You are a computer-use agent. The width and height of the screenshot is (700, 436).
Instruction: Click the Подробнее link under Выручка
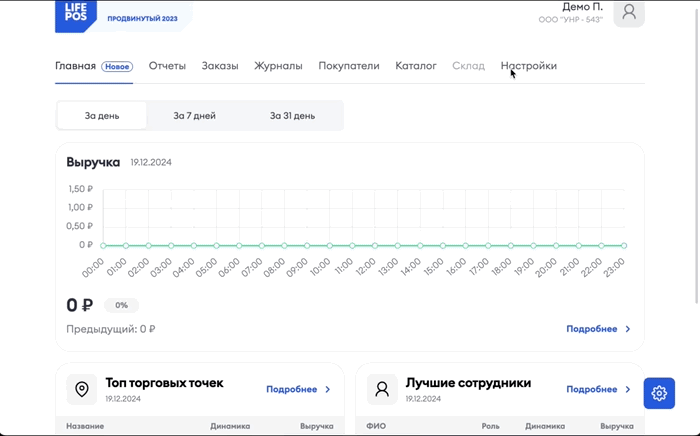click(x=592, y=329)
